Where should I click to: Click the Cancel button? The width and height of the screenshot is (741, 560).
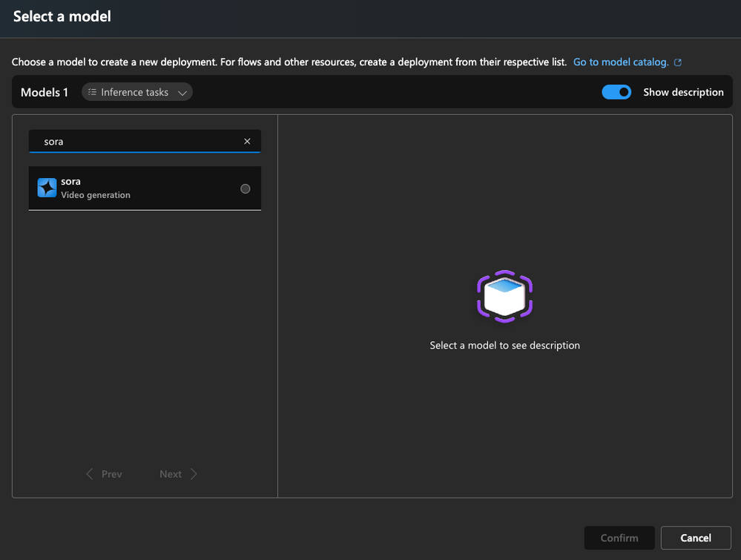point(696,538)
